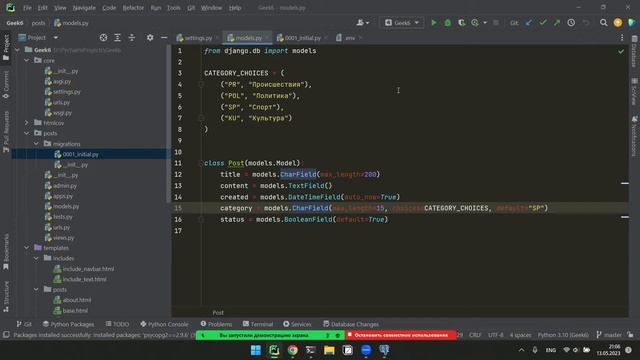
Task: Open the Python Packages tool window
Action: tap(68, 324)
